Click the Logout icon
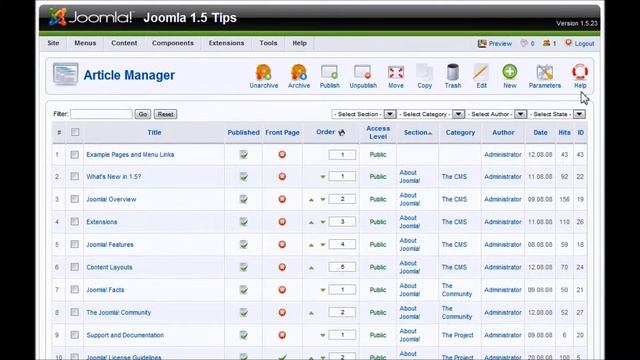This screenshot has width=640, height=360. point(568,43)
